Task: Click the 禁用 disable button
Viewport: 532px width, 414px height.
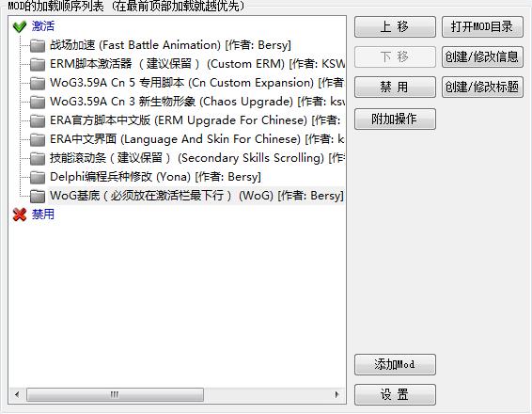Action: pos(395,87)
